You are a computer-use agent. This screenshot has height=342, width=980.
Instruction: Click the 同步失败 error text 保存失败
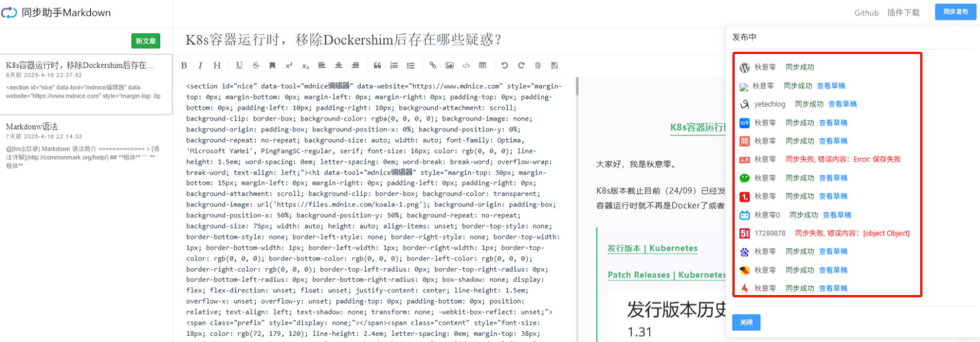pyautogui.click(x=843, y=159)
